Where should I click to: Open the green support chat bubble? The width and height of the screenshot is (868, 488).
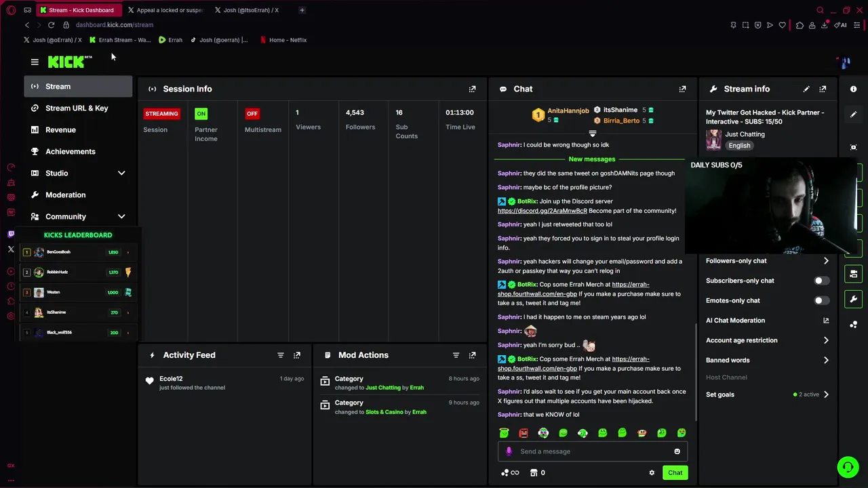[x=848, y=467]
